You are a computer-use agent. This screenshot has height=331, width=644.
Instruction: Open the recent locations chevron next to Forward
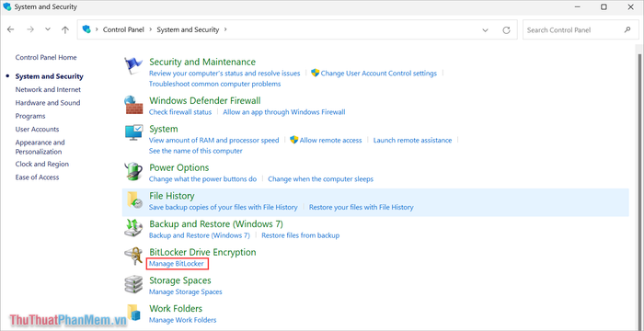click(x=48, y=29)
